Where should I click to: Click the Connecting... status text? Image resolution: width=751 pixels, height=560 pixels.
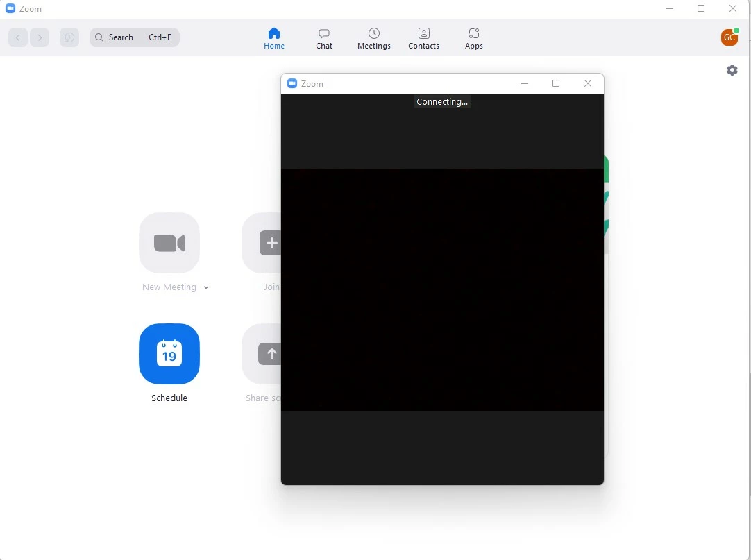point(442,101)
